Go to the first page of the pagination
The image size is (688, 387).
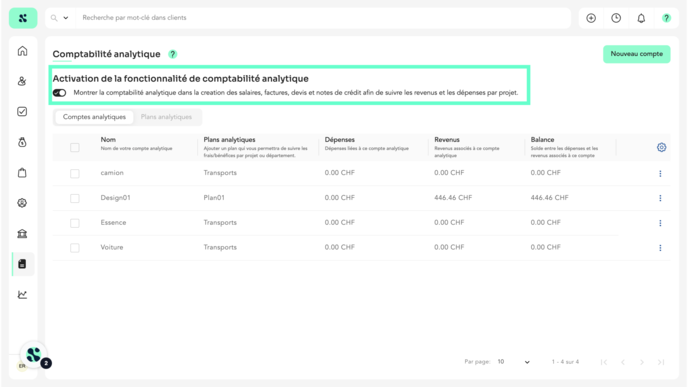pos(604,362)
